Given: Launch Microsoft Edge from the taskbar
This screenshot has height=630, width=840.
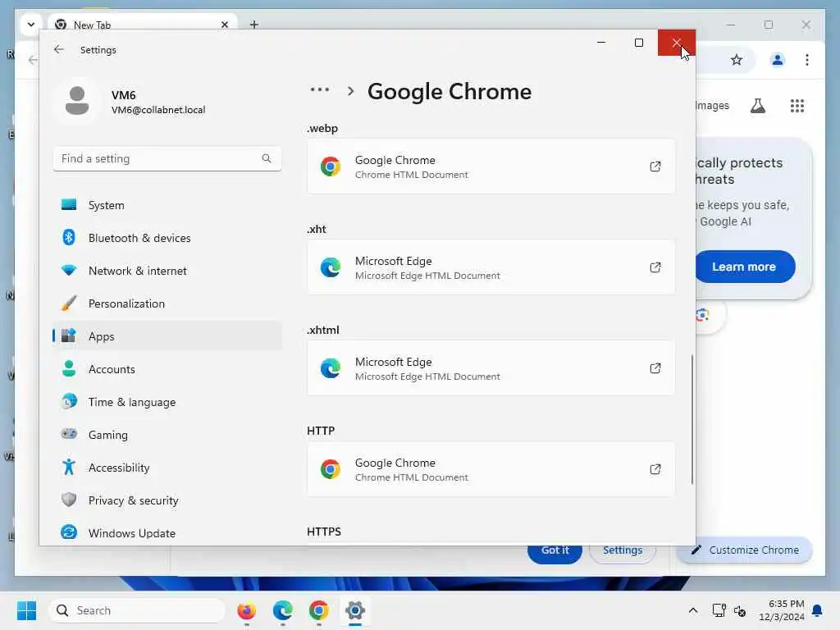Looking at the screenshot, I should pyautogui.click(x=283, y=610).
